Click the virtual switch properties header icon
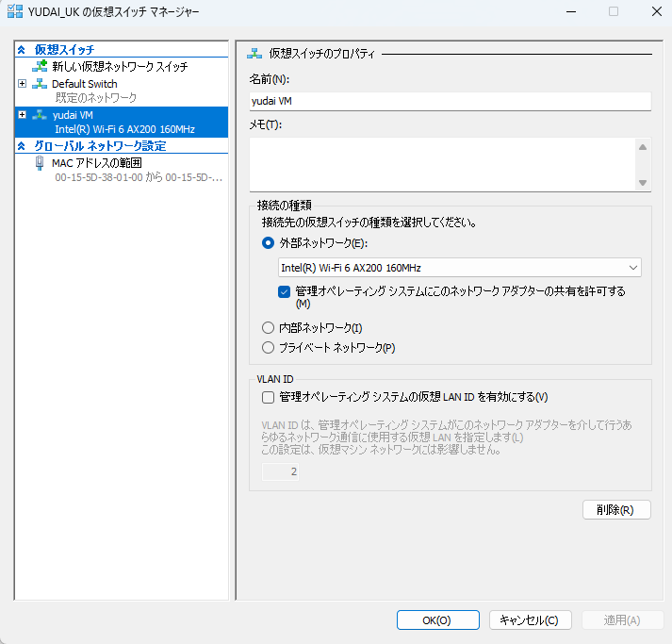 [254, 54]
